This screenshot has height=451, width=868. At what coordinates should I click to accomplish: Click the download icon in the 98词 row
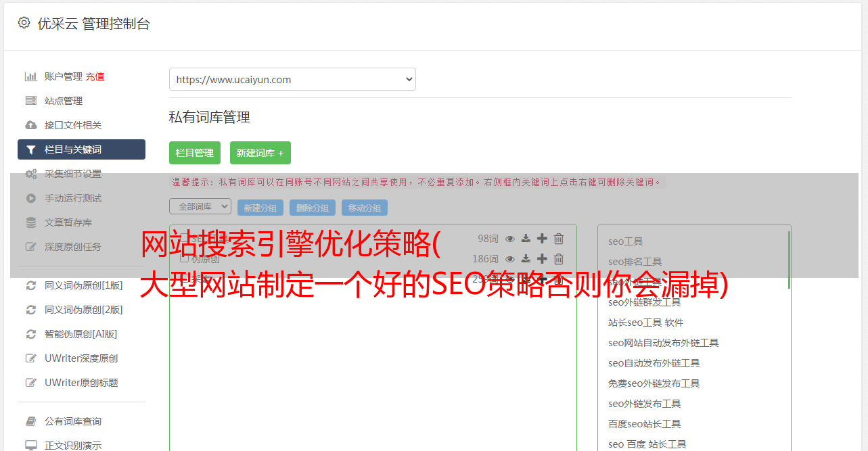pyautogui.click(x=526, y=239)
